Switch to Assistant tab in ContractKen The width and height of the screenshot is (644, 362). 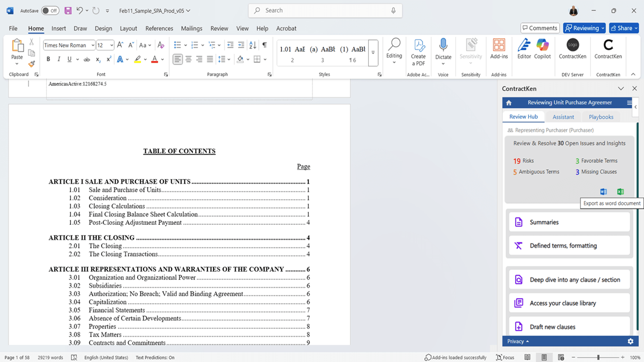click(563, 117)
